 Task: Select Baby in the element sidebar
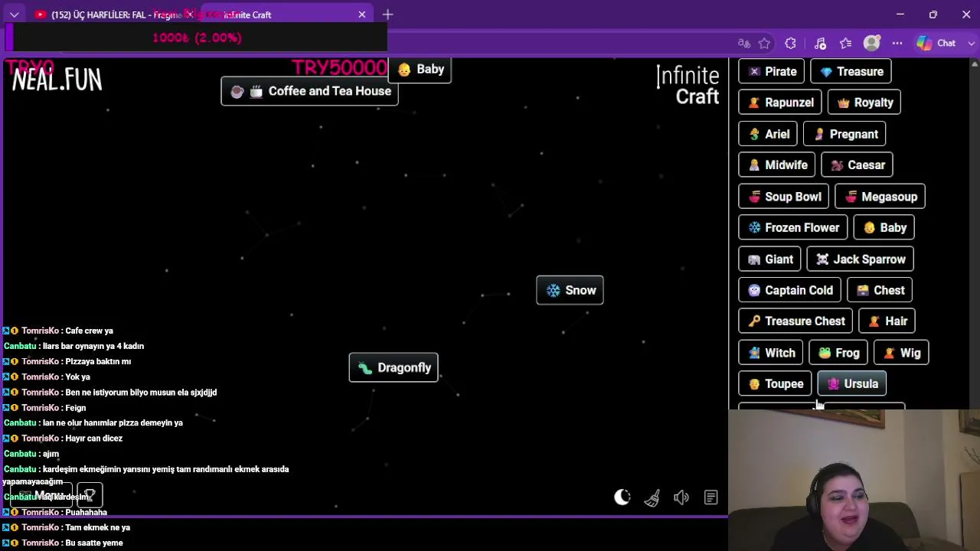point(884,227)
